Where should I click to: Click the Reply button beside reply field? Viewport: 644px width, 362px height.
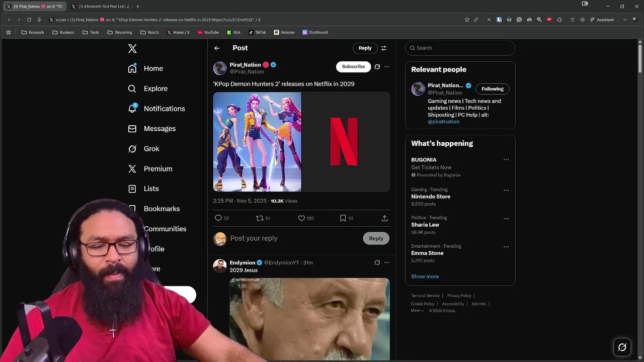[x=376, y=239]
